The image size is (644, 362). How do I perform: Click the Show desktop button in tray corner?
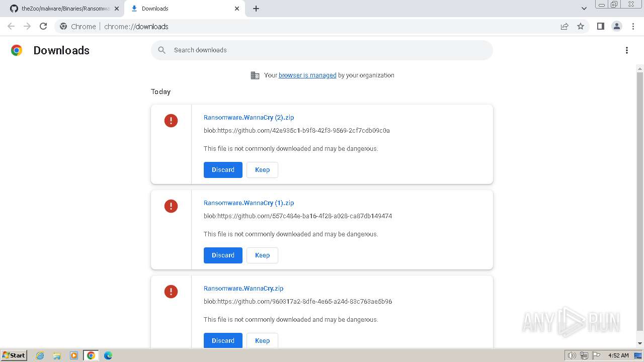(x=639, y=355)
